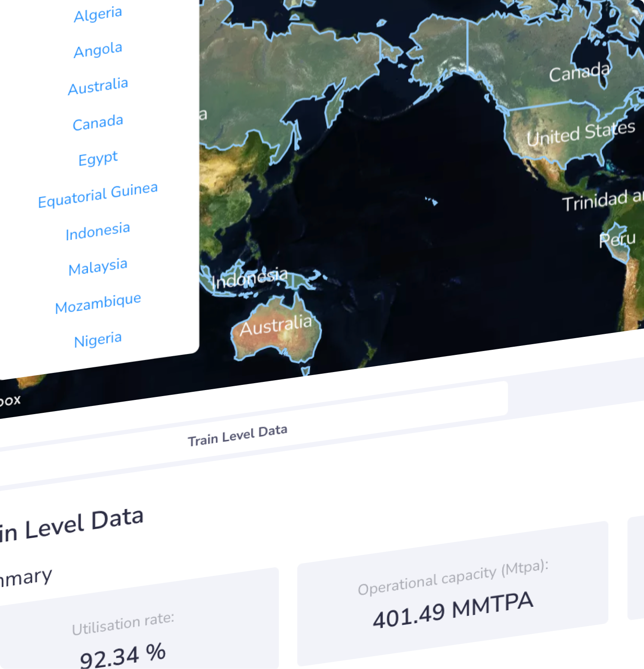Select Malaysia from the country list

point(98,267)
